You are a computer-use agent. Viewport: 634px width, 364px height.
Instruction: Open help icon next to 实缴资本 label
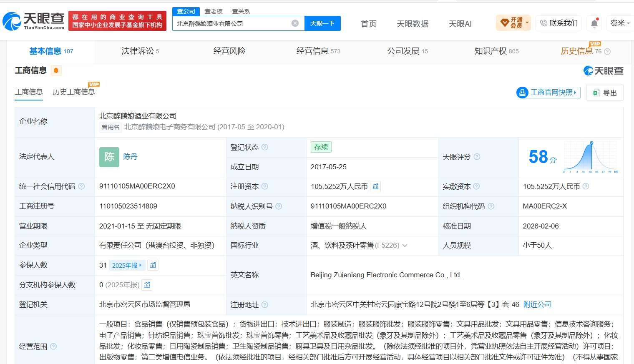click(x=476, y=186)
